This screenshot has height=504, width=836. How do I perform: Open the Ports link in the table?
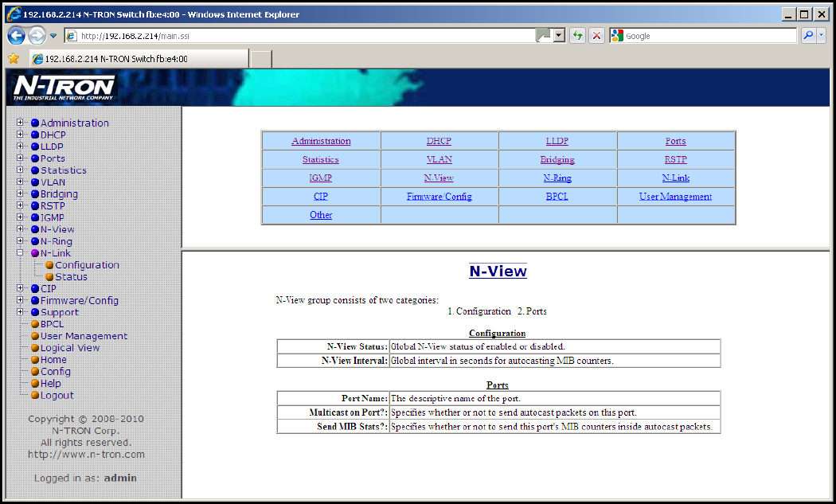[x=675, y=141]
